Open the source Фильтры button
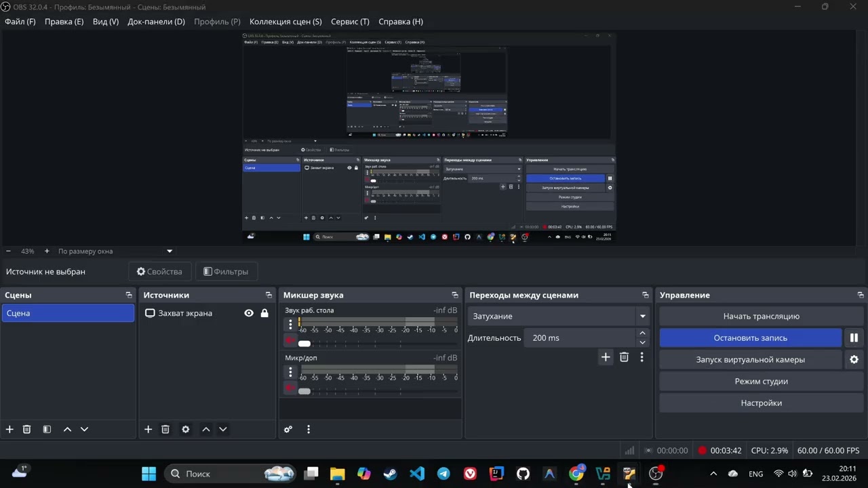 (226, 272)
